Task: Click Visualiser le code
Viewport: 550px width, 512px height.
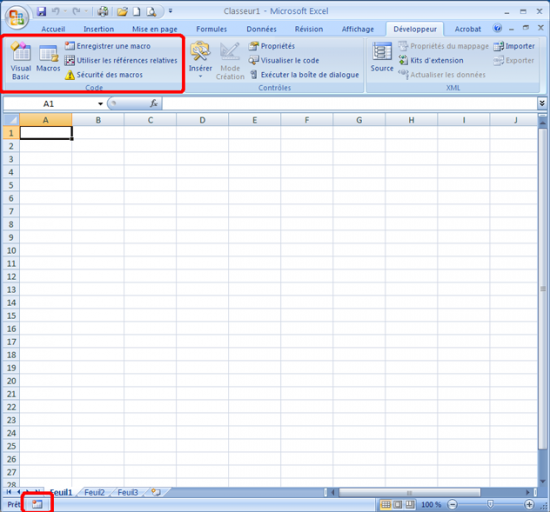Action: click(284, 60)
